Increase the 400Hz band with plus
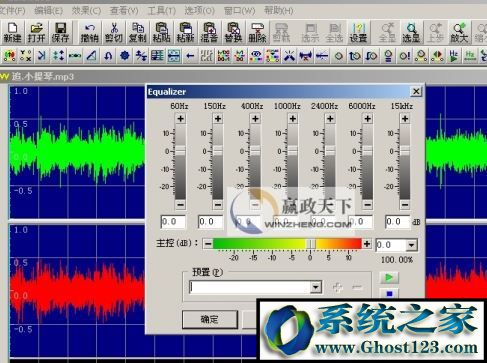Viewport: 487px width, 363px height. click(x=255, y=119)
